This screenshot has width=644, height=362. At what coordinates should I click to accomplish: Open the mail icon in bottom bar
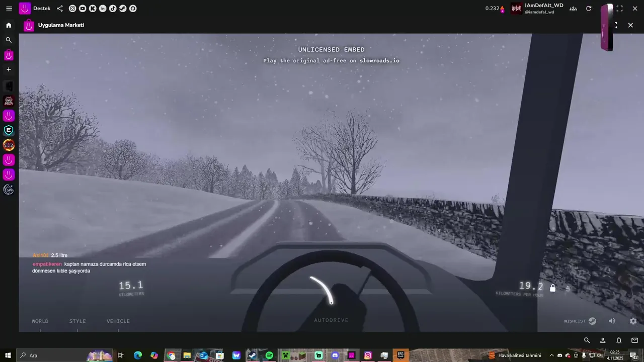634,340
